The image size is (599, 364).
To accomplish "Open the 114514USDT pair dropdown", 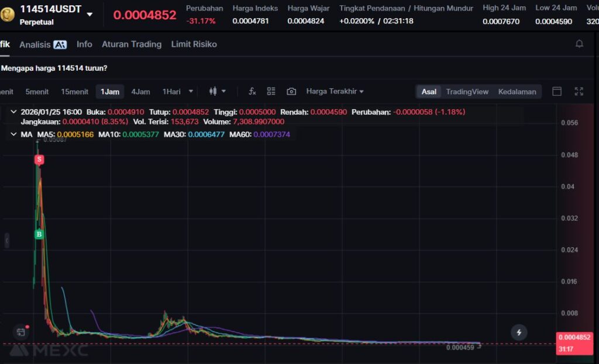I will click(x=89, y=15).
